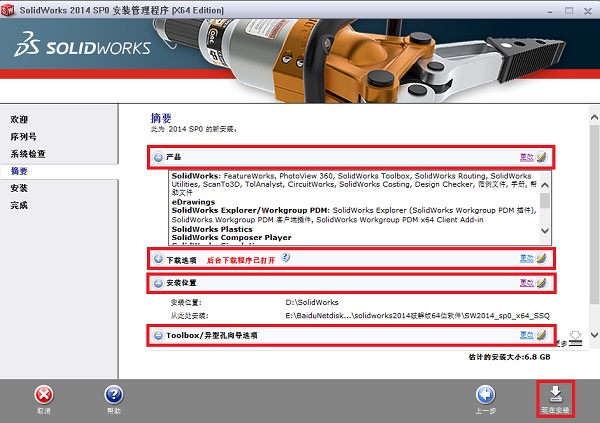Click pencil edit icon in 下载选项 row
This screenshot has height=423, width=600.
(x=541, y=258)
